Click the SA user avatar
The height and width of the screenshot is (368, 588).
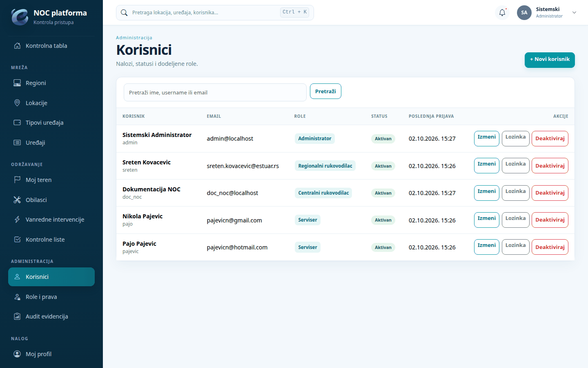click(524, 13)
